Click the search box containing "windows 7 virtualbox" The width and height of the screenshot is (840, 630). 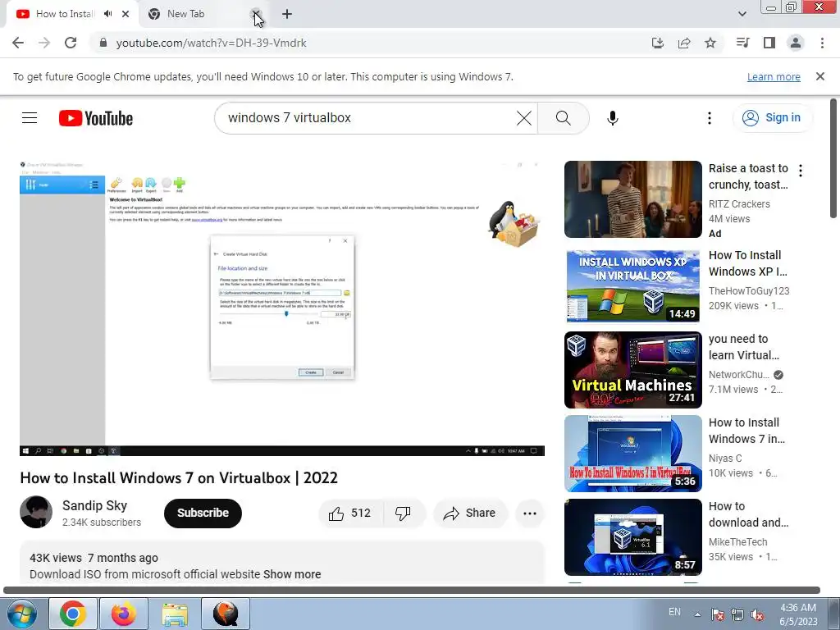point(370,118)
